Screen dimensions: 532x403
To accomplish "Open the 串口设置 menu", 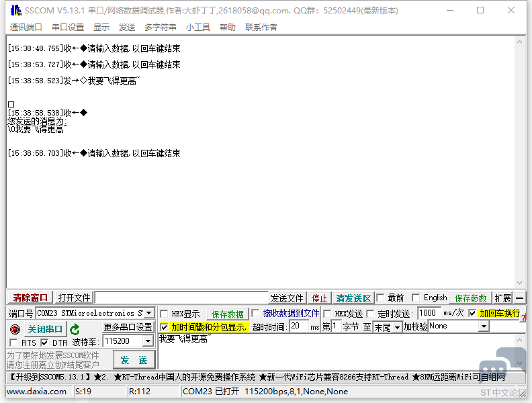I will 68,27.
